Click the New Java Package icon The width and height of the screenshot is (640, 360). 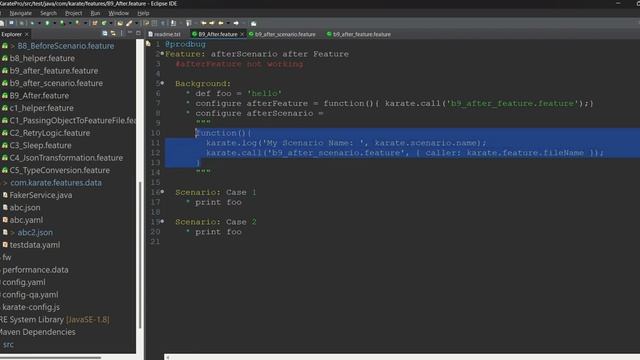click(95, 23)
